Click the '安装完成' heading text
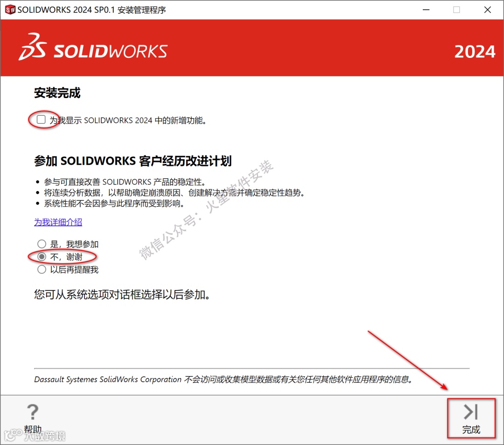 click(x=57, y=93)
